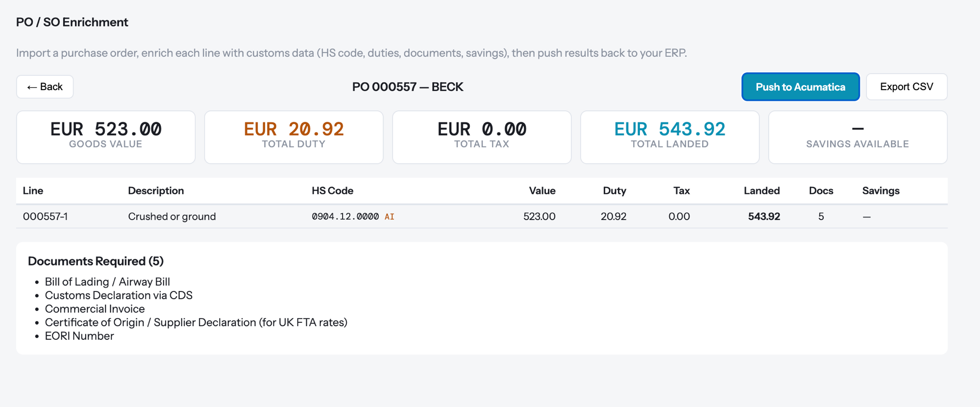Click the Line column header
The width and height of the screenshot is (980, 407).
coord(33,191)
